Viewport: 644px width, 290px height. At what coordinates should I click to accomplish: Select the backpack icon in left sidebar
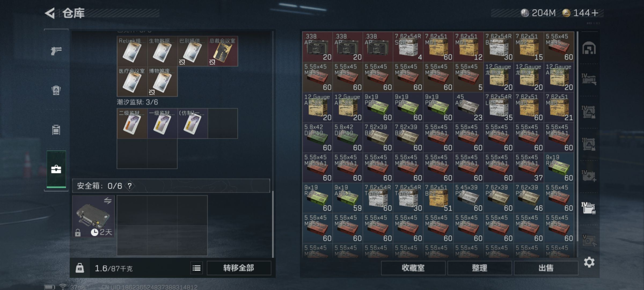(56, 90)
